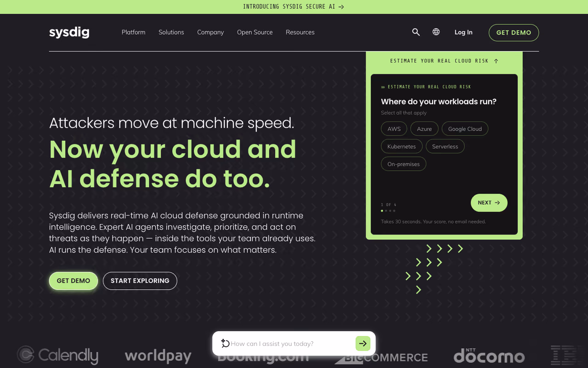The image size is (588, 368).
Task: Select the Google Cloud workload option
Action: pos(465,129)
